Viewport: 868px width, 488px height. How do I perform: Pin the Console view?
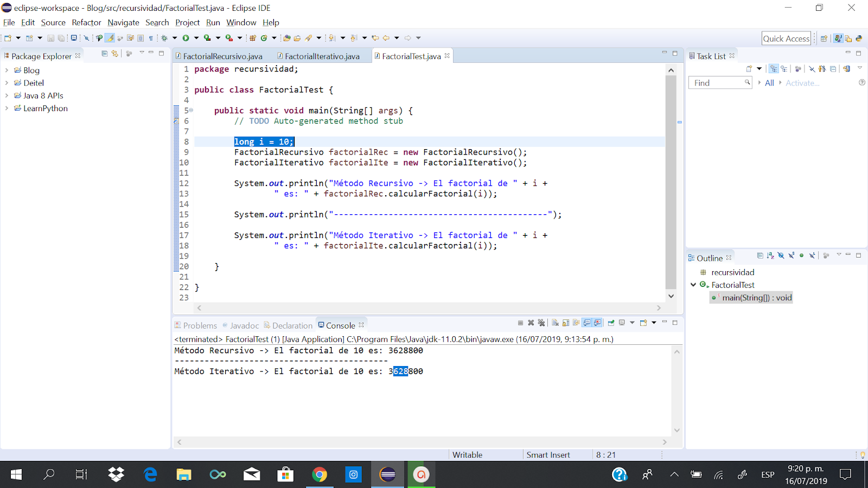[611, 323]
